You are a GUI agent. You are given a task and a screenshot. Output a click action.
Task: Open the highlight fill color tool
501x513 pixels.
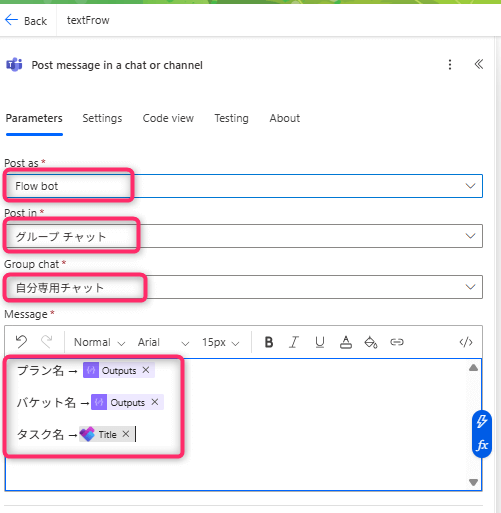tap(371, 342)
